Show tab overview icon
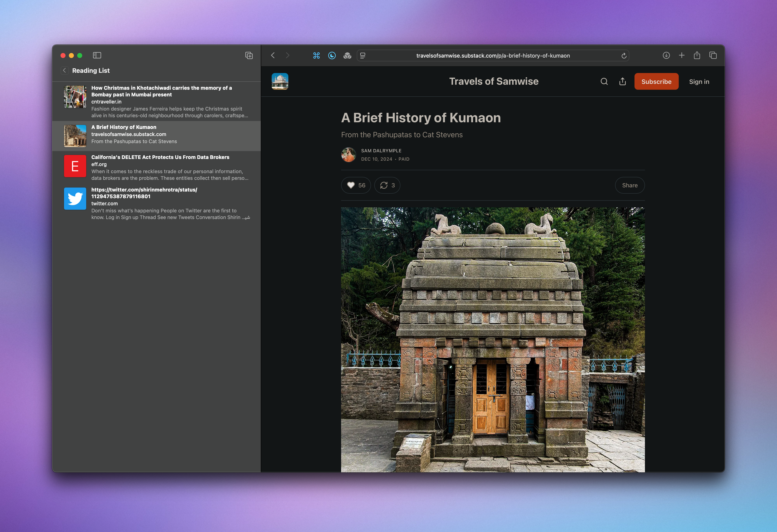Viewport: 777px width, 532px height. [713, 55]
